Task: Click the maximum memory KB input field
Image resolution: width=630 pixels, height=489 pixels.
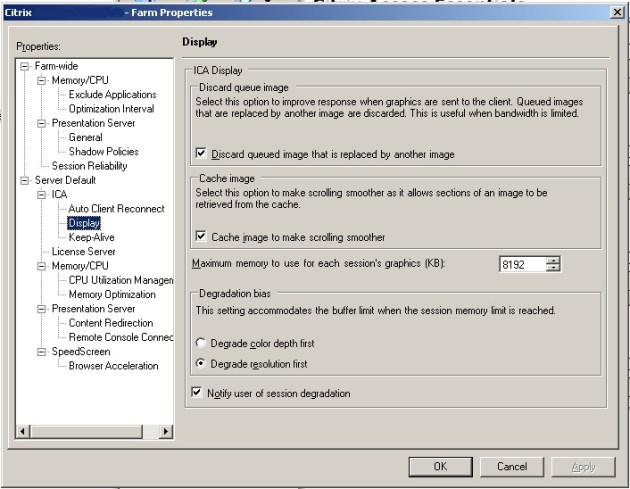Action: point(521,264)
